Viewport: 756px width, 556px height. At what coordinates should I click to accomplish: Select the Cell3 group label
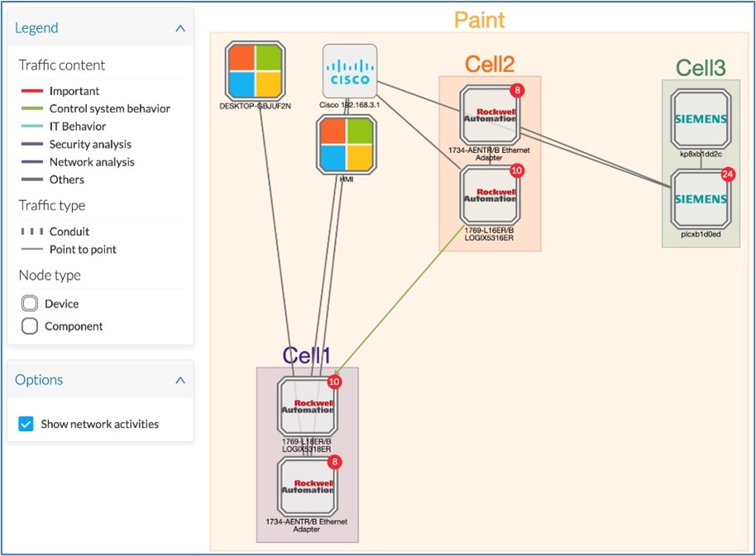click(x=701, y=68)
